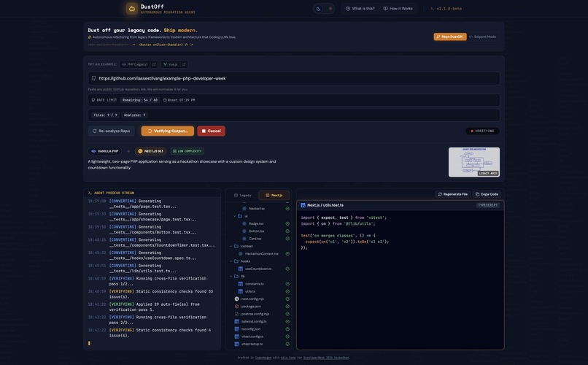The image size is (588, 365).
Task: Click the npm icon next to package.json
Action: (x=236, y=307)
